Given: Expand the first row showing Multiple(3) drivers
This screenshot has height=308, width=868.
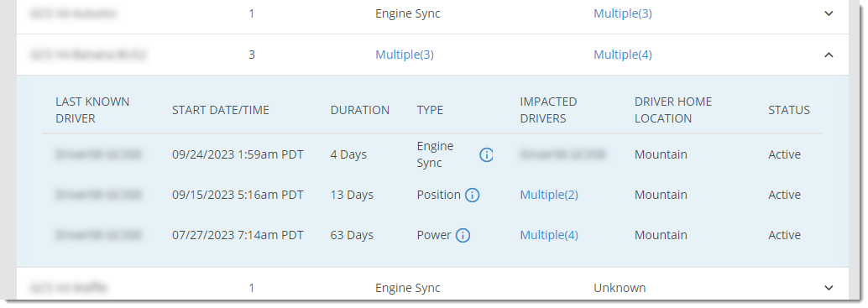Looking at the screenshot, I should point(829,13).
